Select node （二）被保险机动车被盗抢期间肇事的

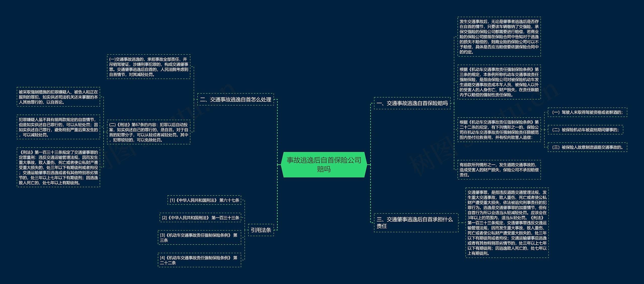[585, 130]
